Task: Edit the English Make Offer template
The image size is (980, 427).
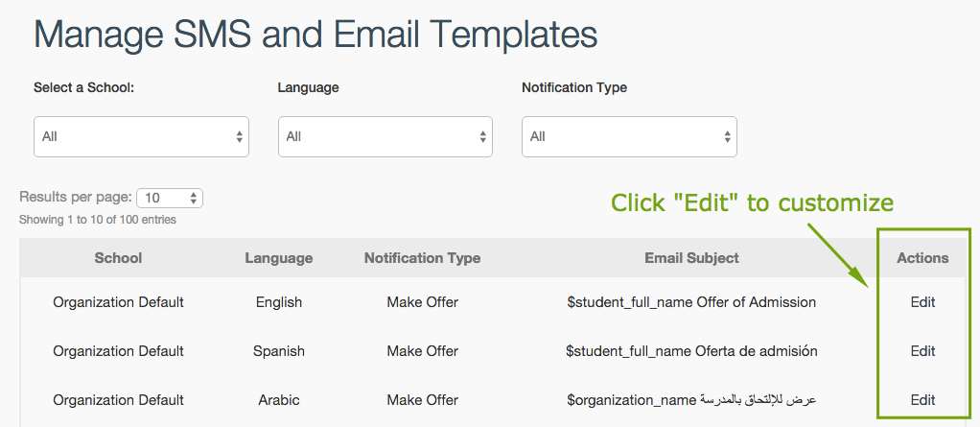Action: [922, 302]
